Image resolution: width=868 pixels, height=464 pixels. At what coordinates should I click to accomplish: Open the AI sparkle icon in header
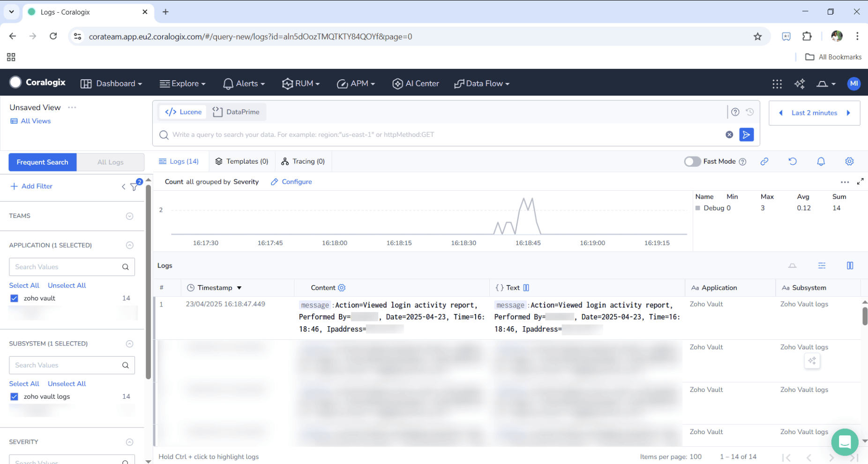[x=800, y=83]
